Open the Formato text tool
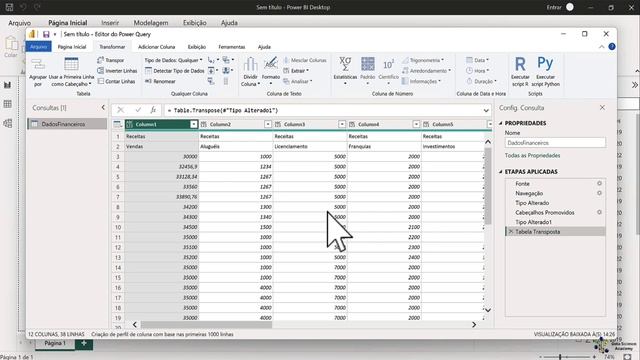 tap(271, 71)
